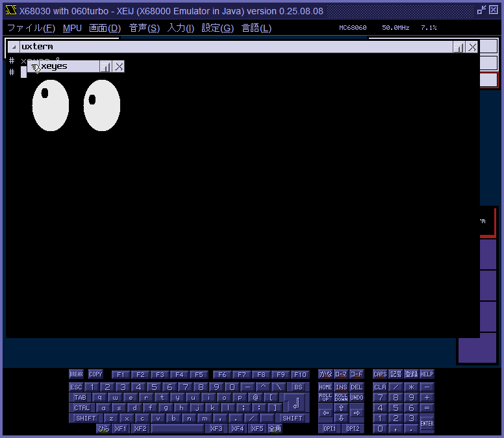Click the 登録 register key
504x438 pixels.
point(411,374)
